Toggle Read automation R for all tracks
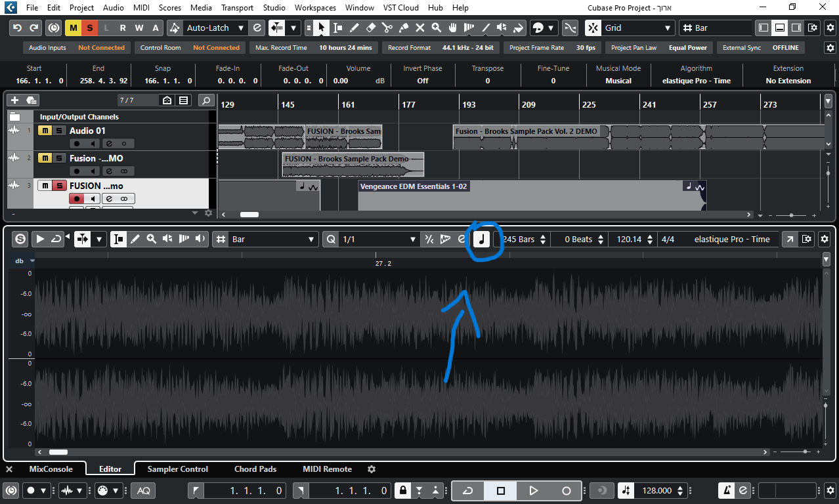Image resolution: width=839 pixels, height=504 pixels. point(122,28)
